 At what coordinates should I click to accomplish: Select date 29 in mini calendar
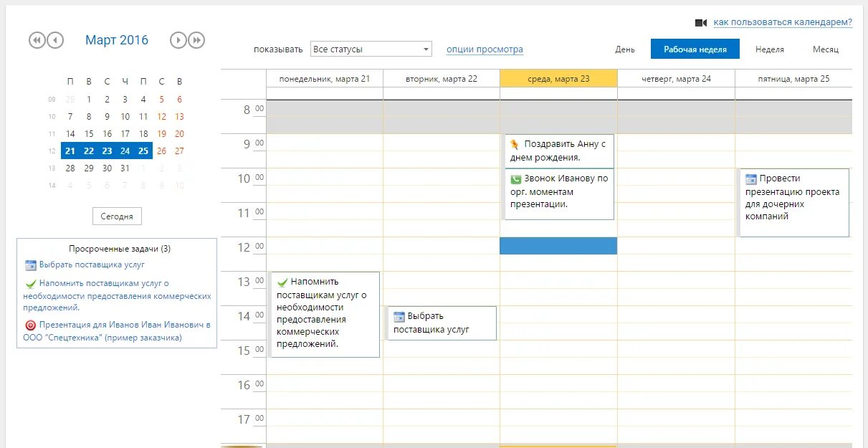click(89, 168)
